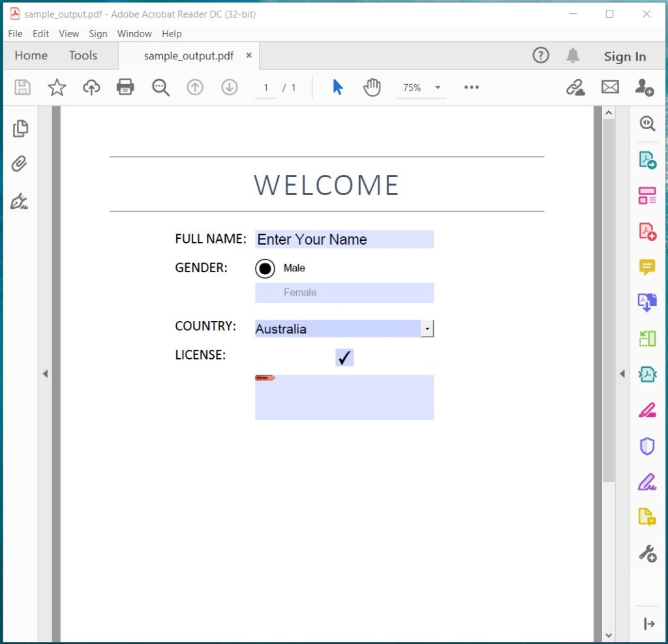Print the document
Image resolution: width=668 pixels, height=644 pixels.
point(125,86)
